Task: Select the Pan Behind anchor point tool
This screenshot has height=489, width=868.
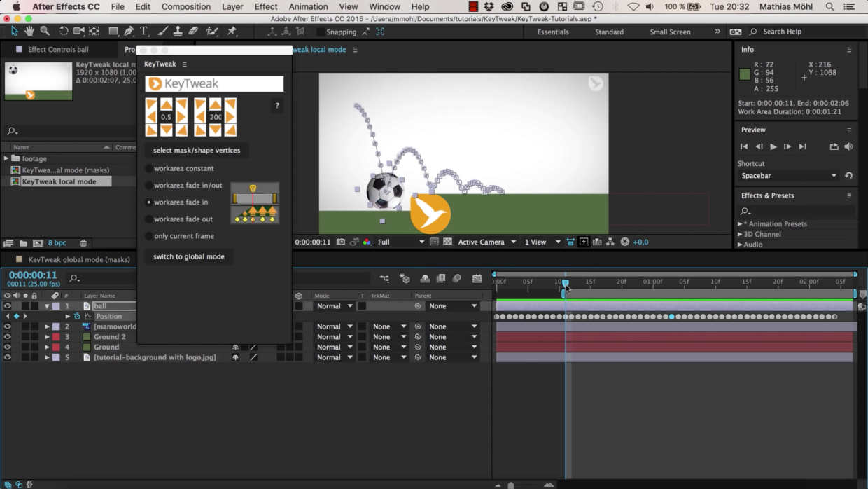Action: pyautogui.click(x=94, y=32)
